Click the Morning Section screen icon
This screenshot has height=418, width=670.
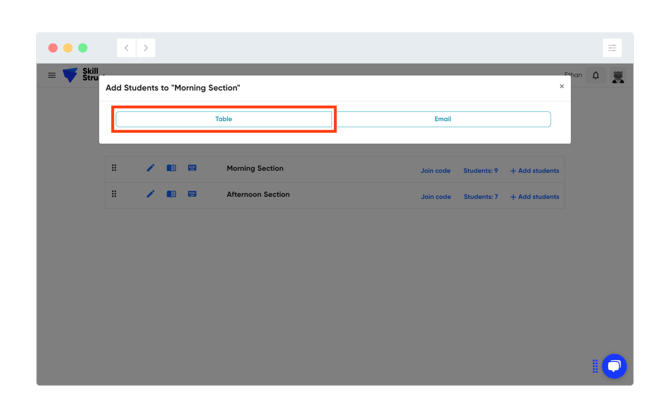click(192, 168)
